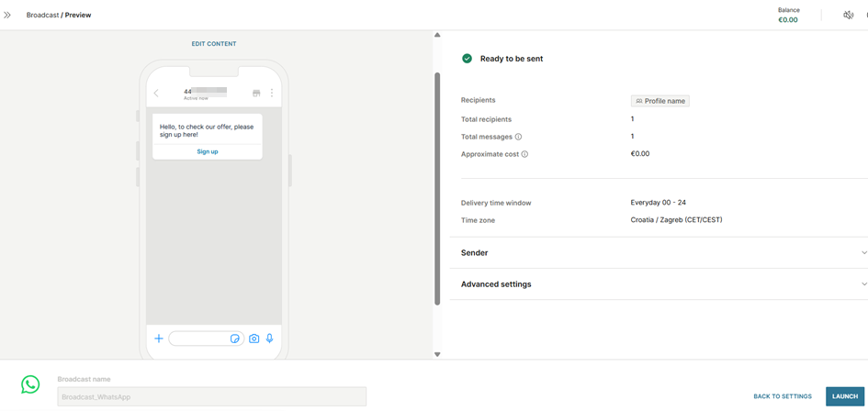Click the message input in phone preview

[206, 339]
